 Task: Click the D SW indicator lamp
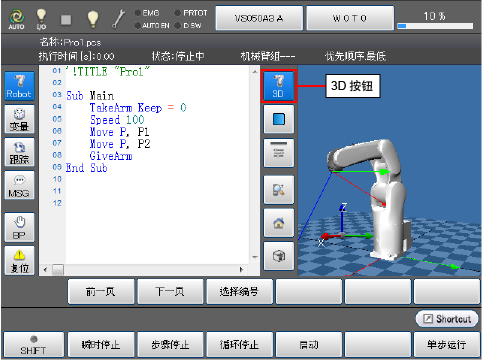point(178,25)
